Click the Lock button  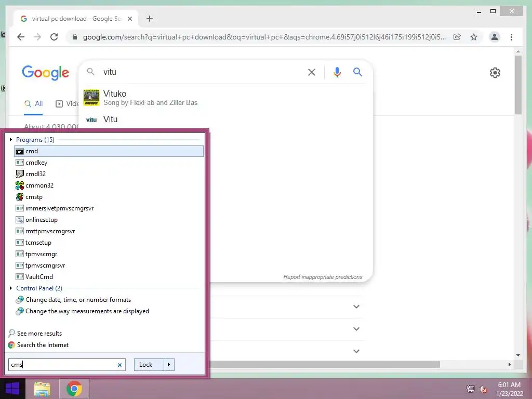pyautogui.click(x=149, y=365)
